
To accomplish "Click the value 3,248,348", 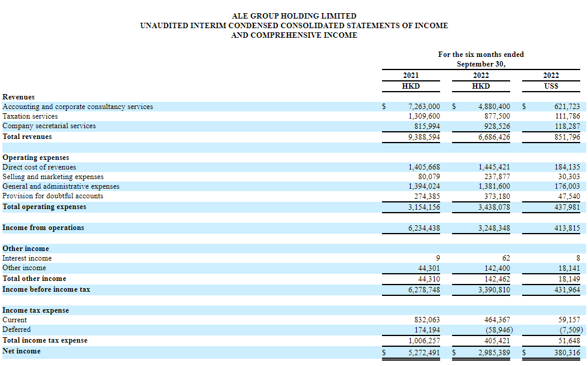I will [494, 228].
